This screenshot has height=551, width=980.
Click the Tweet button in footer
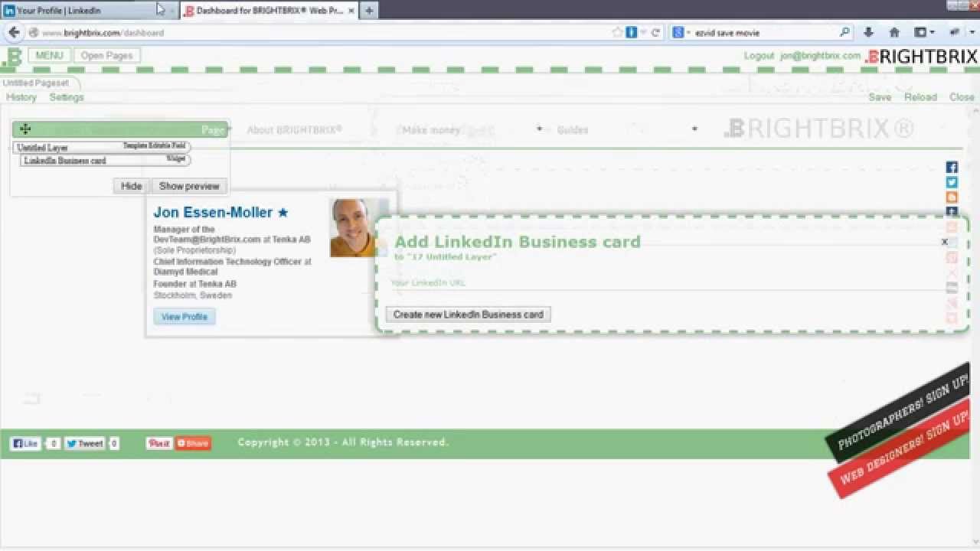pos(84,443)
